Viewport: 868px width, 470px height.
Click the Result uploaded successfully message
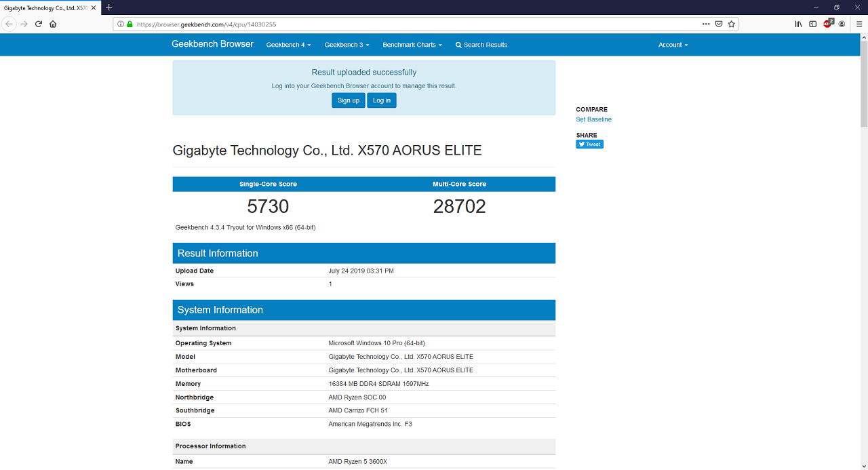tap(364, 73)
